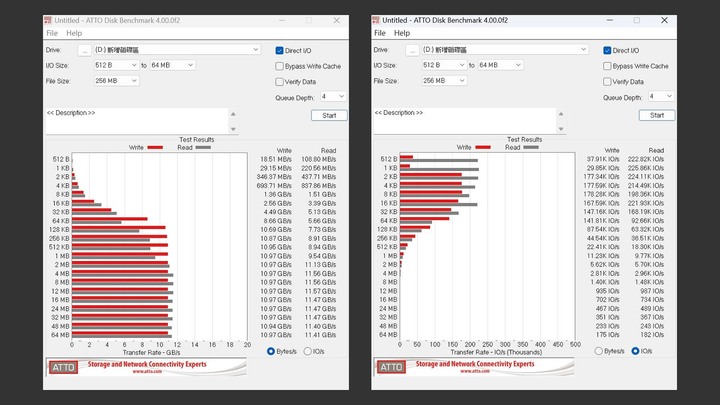Click 8 KB write value 178.28K IO/s
Image resolution: width=720 pixels, height=405 pixels.
point(603,194)
